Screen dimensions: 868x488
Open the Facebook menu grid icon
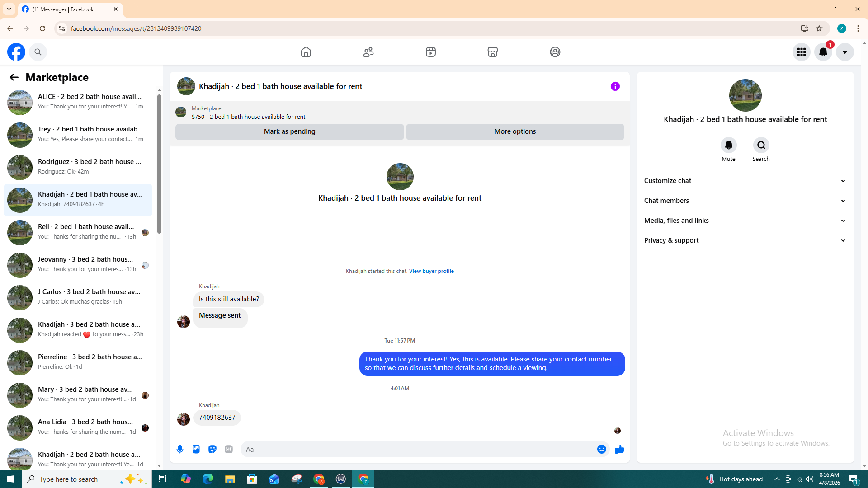[802, 52]
